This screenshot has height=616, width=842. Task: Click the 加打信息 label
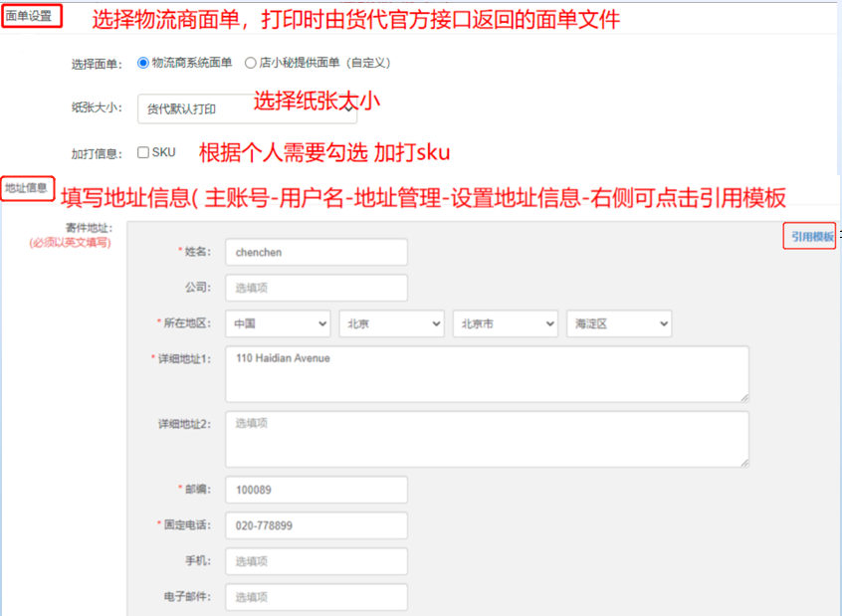97,154
